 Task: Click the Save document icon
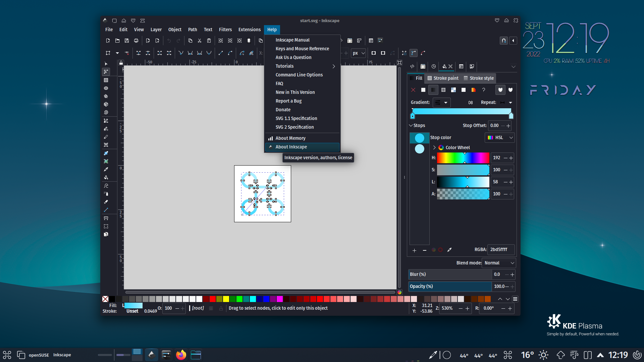click(127, 41)
